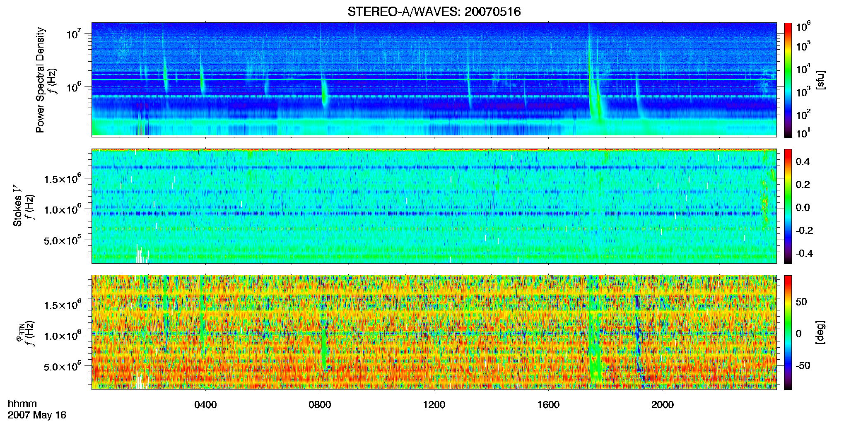Click the Stokes V axis label
The width and height of the screenshot is (868, 447).
coord(17,205)
